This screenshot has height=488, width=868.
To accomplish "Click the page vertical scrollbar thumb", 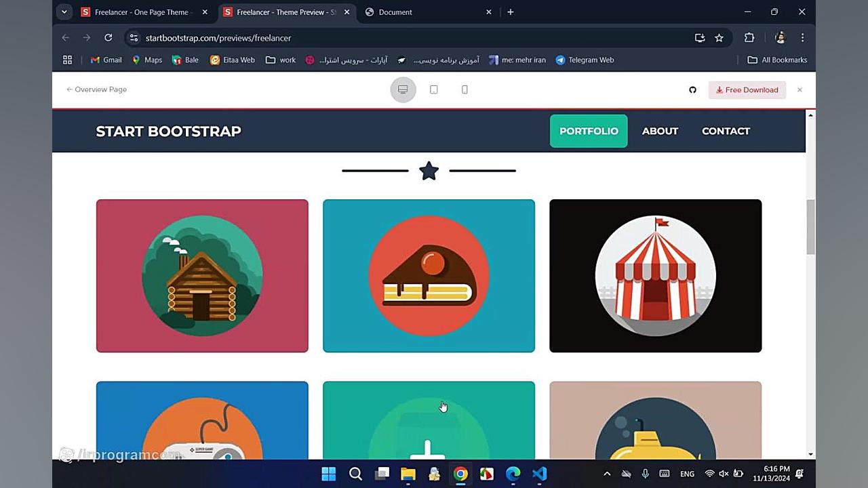I will (x=810, y=227).
